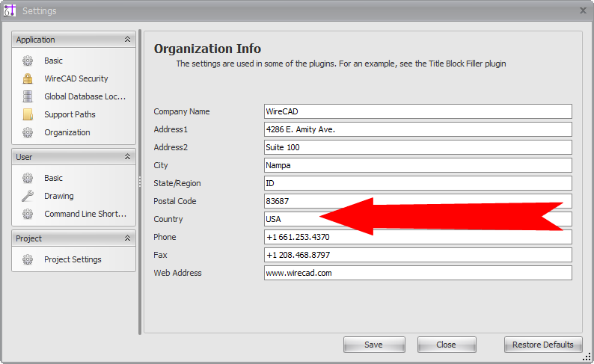Image resolution: width=594 pixels, height=364 pixels.
Task: Click the City field showing Nampa
Action: [418, 165]
